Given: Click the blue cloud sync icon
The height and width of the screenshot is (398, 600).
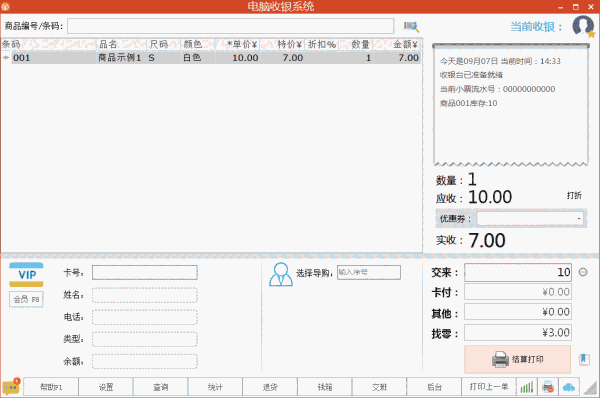Looking at the screenshot, I should tap(569, 387).
